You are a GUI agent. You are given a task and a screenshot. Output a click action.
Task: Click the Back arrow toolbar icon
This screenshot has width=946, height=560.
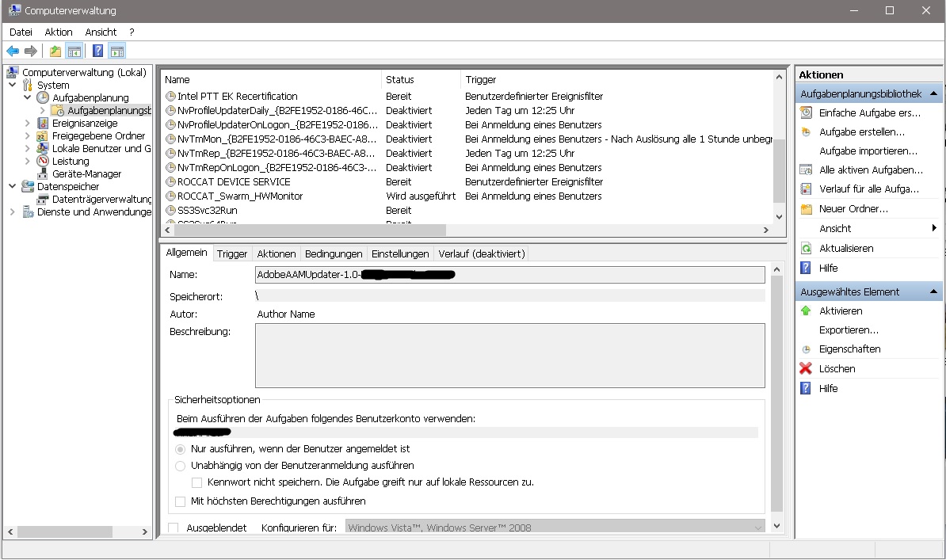pos(13,51)
